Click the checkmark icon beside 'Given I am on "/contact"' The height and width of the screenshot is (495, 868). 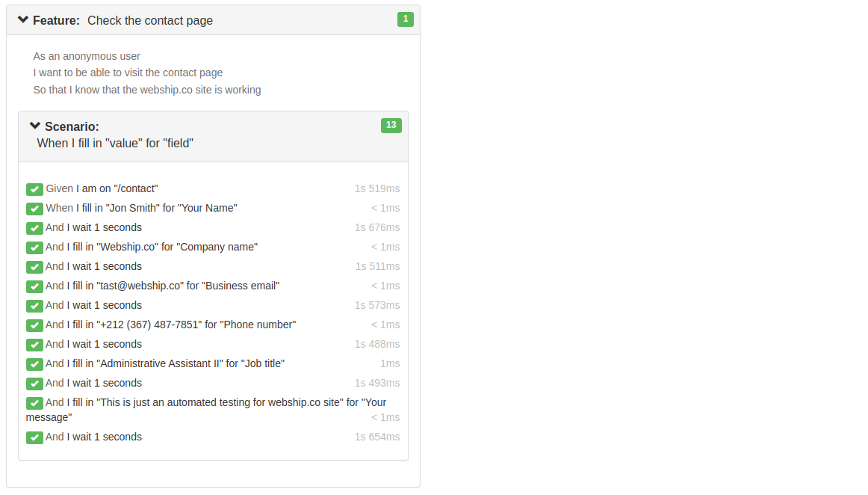[x=34, y=188]
